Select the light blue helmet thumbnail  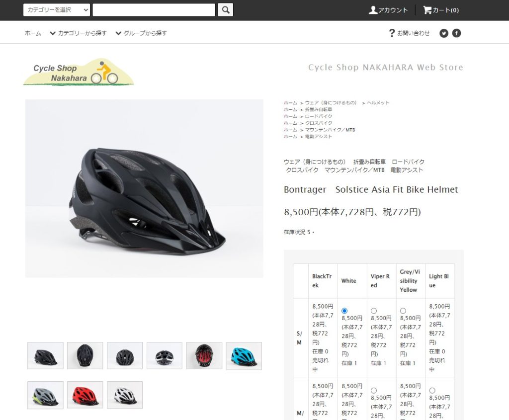coord(244,356)
